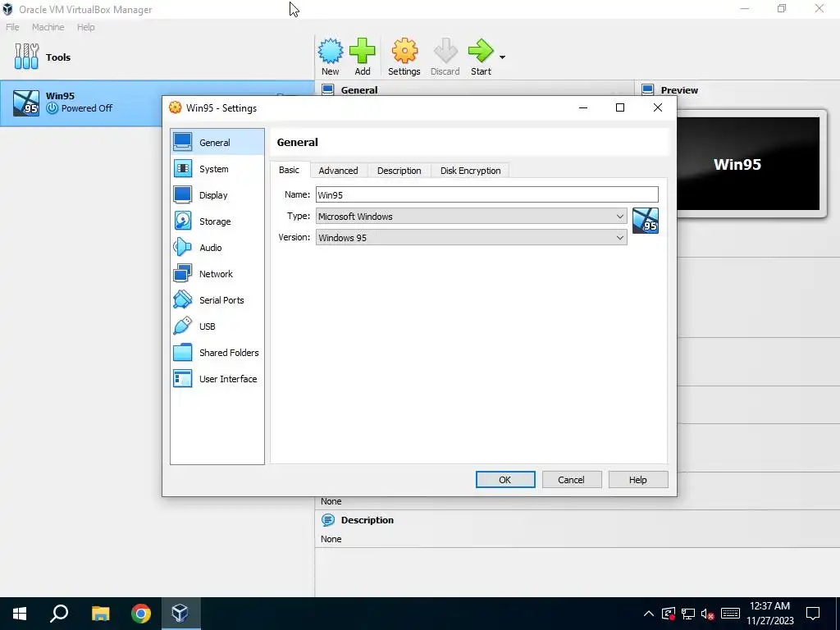The width and height of the screenshot is (840, 630).
Task: Click the 'General' heading in settings dialog
Action: pos(297,142)
